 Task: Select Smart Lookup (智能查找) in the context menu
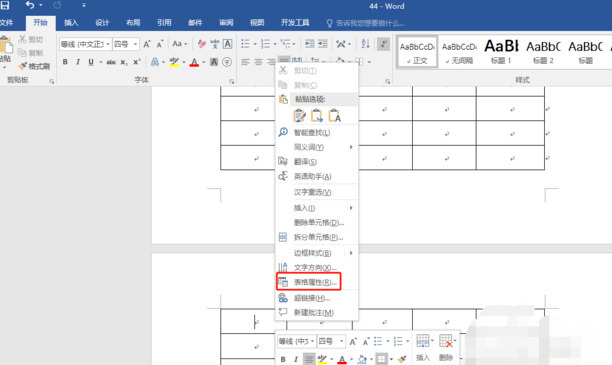tap(317, 133)
